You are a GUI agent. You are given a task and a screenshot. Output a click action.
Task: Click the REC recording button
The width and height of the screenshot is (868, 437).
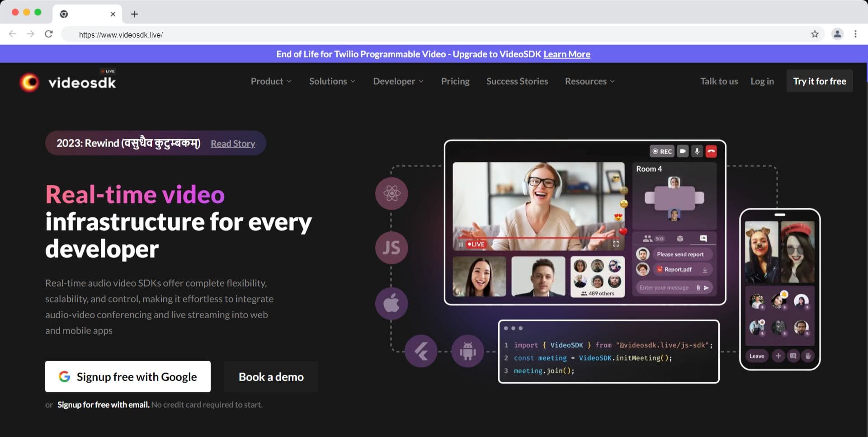[x=662, y=151]
